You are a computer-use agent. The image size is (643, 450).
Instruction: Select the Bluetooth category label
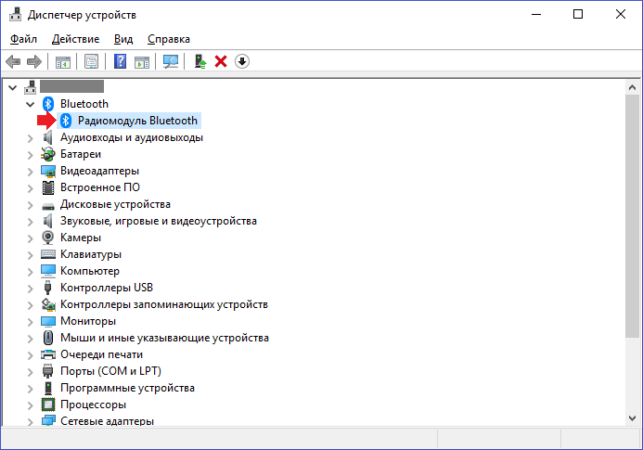point(84,104)
